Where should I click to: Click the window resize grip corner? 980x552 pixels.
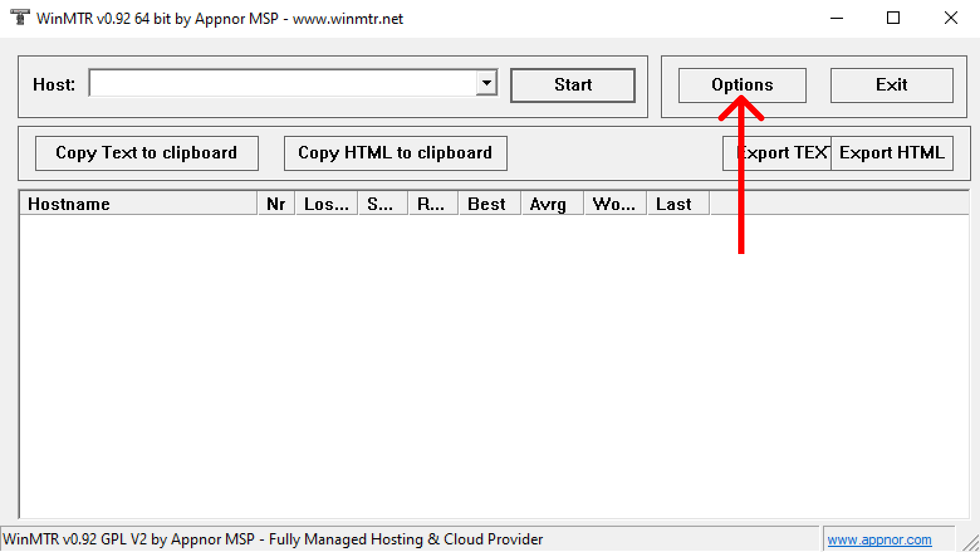[971, 543]
